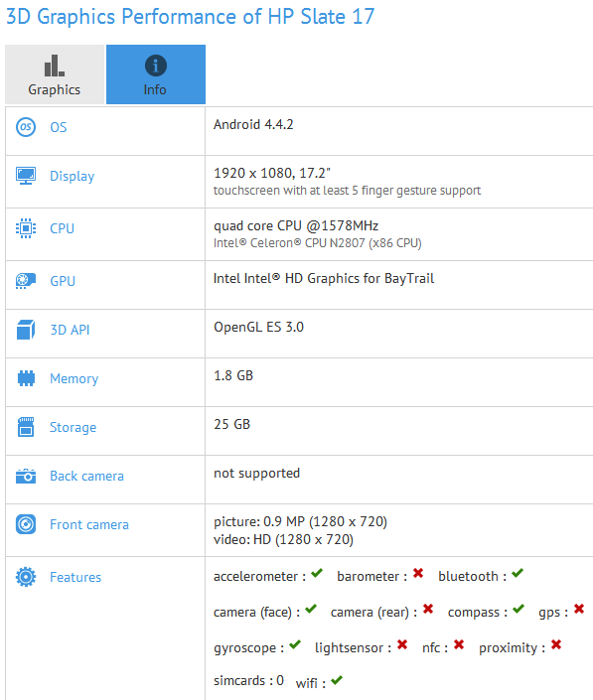The width and height of the screenshot is (593, 700).
Task: Click the red cross next to barometer
Action: point(418,573)
